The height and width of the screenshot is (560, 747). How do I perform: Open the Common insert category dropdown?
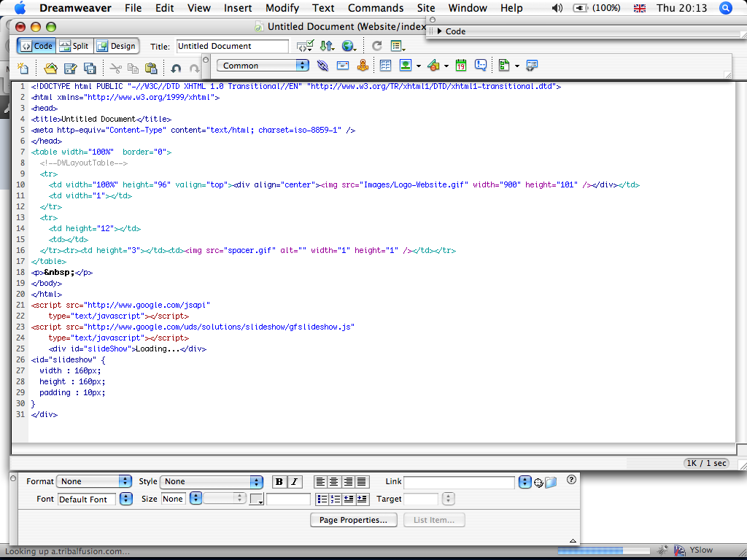(x=263, y=66)
